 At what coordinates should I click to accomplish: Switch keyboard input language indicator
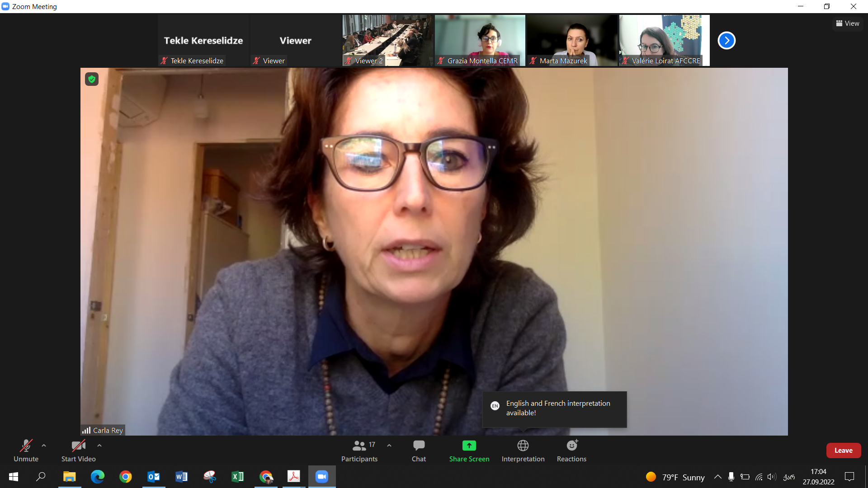789,477
